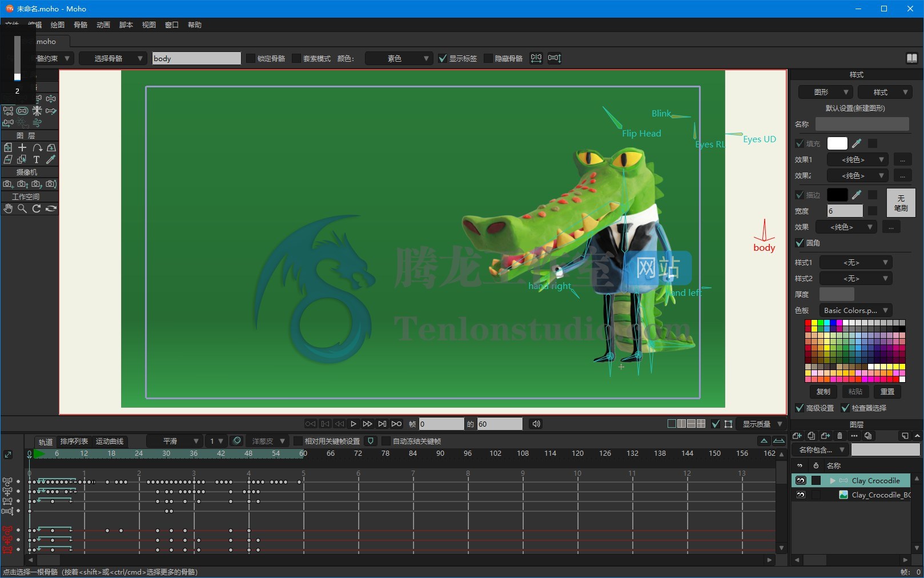Screen dimensions: 924x578
Task: Select the Transform Layer tool
Action: [8, 147]
